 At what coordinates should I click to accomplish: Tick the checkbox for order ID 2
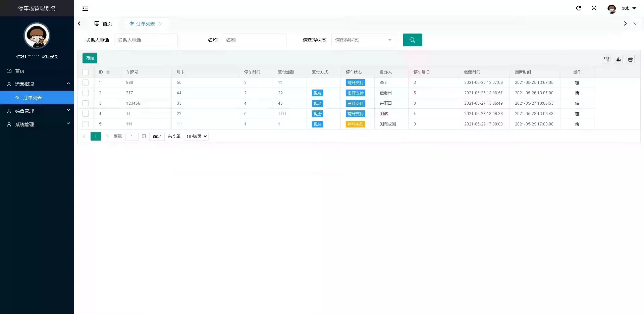(86, 93)
